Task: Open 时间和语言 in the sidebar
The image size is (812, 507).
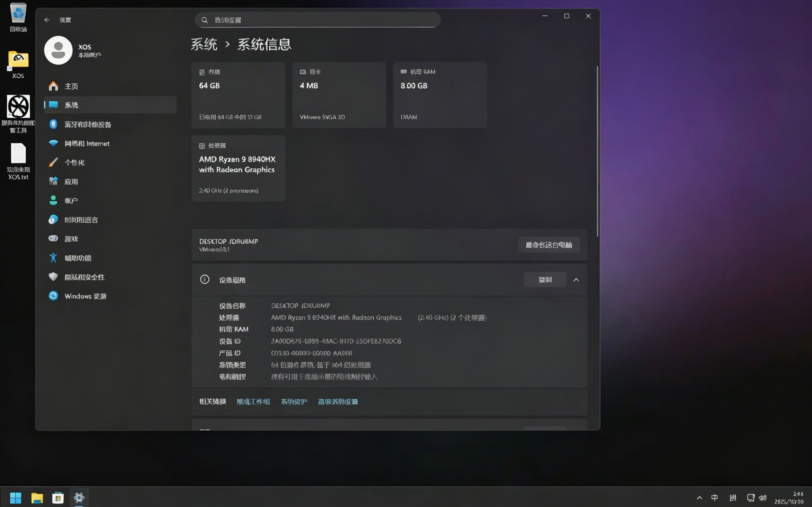Action: pos(110,220)
